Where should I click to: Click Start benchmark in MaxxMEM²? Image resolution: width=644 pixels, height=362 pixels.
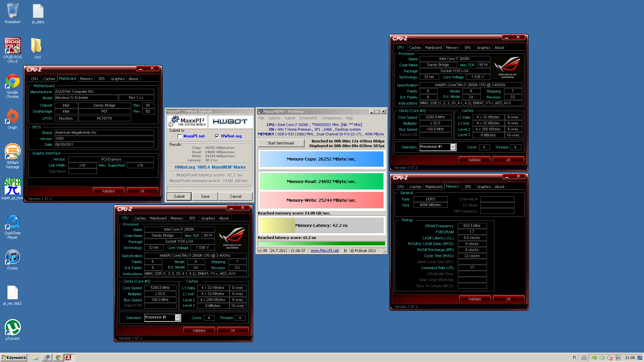tap(281, 143)
